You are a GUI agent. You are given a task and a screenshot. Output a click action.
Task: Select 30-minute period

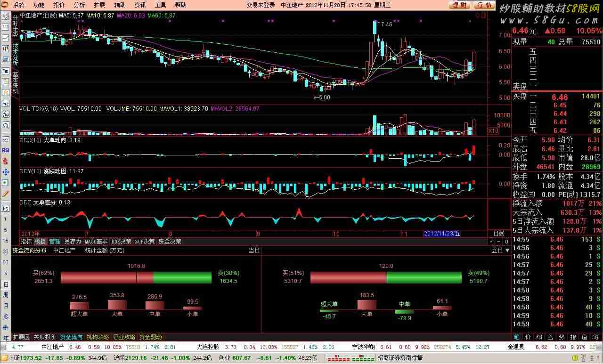pos(6,251)
